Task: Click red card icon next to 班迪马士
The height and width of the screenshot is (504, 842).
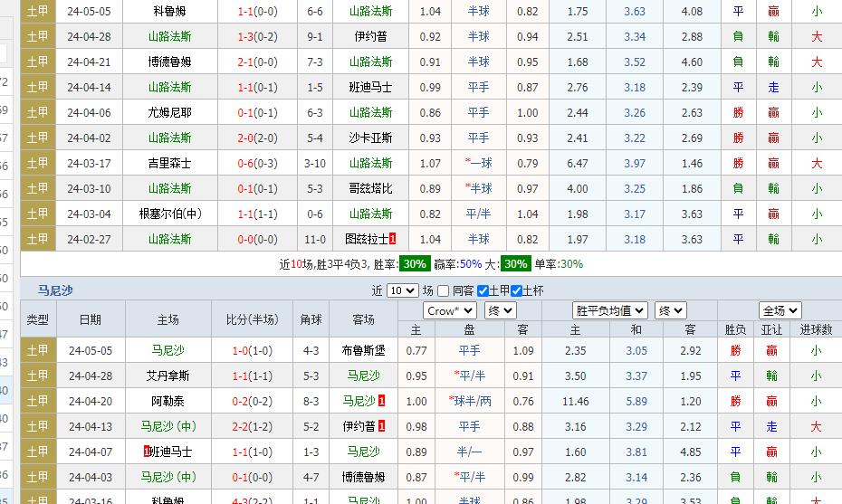Action: 146,452
